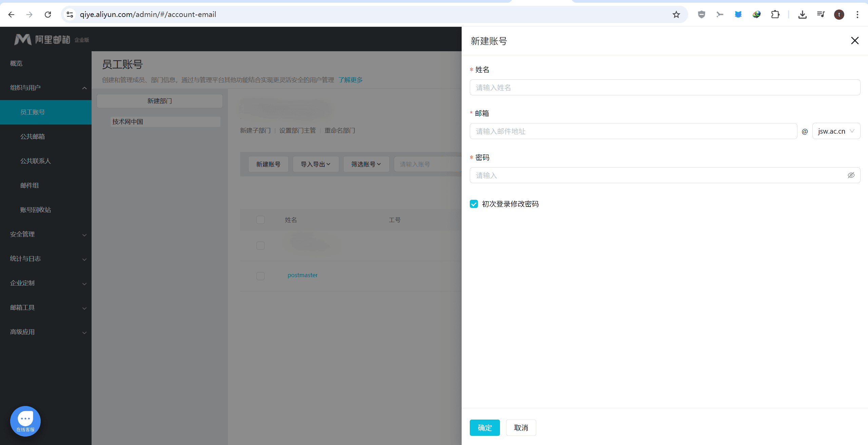Open Chrome downloads icon

pyautogui.click(x=802, y=15)
